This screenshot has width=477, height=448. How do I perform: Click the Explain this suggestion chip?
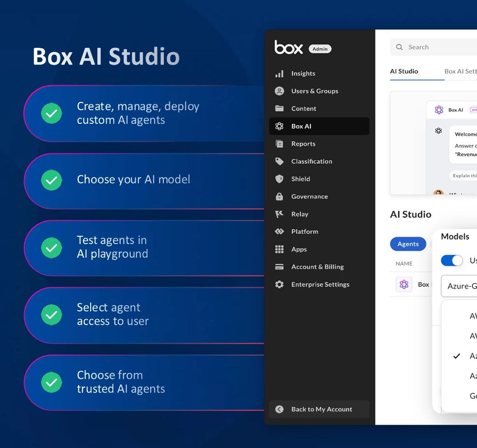[463, 176]
